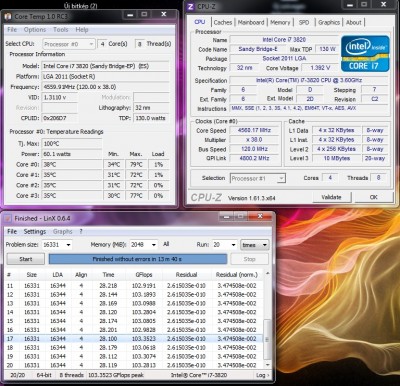Click the Stop button in LinX
This screenshot has width=400, height=386.
click(x=249, y=259)
